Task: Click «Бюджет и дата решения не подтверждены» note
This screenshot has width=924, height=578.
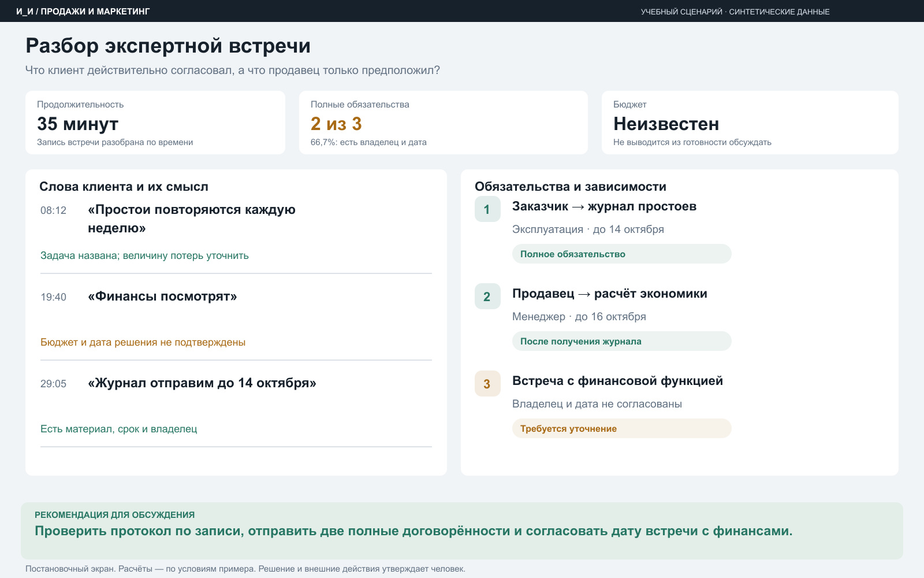Action: point(143,342)
